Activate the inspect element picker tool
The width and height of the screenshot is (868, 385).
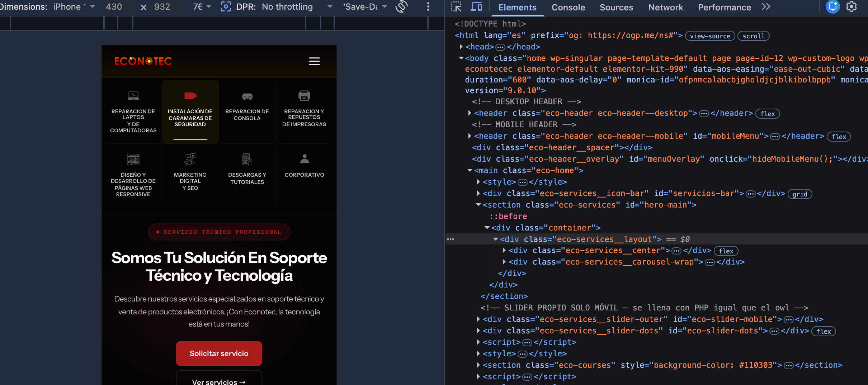[x=456, y=7]
